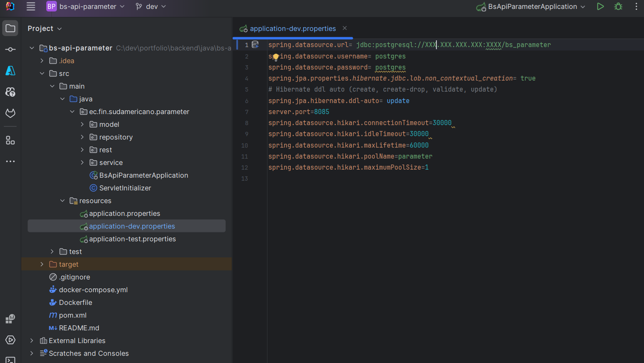
Task: Click the Debug bug icon
Action: pyautogui.click(x=619, y=7)
